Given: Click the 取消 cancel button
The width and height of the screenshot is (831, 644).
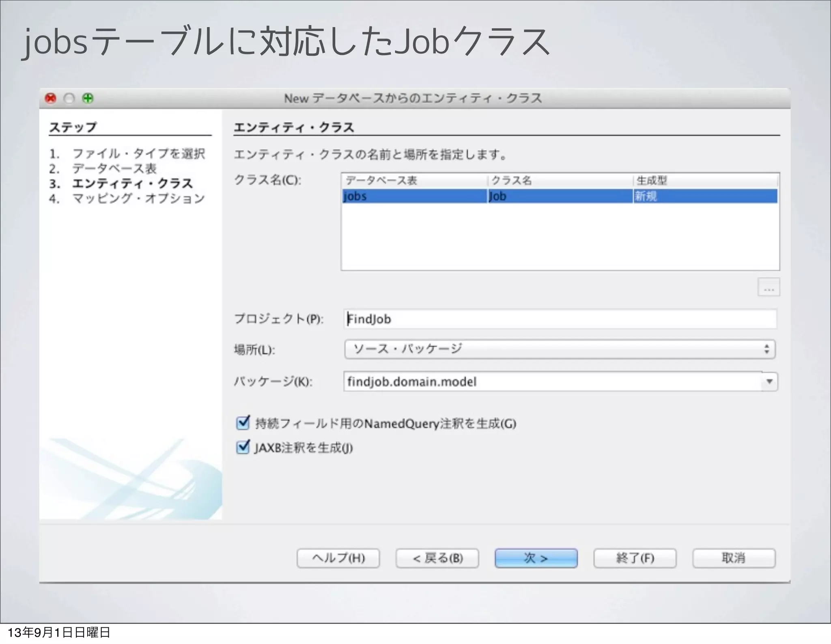Looking at the screenshot, I should point(734,558).
